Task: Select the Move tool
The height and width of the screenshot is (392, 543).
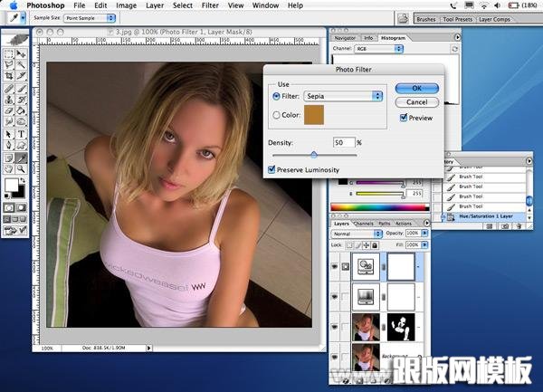Action: click(21, 53)
